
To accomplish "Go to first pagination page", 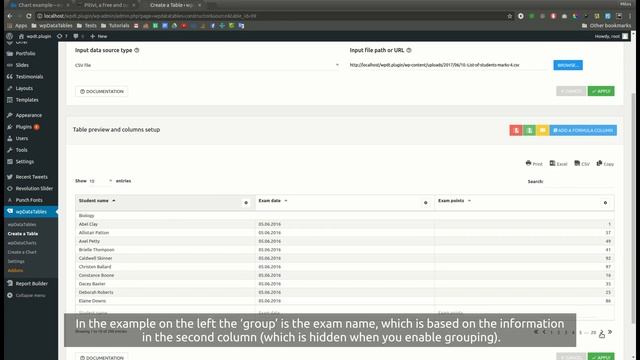I will [x=536, y=332].
